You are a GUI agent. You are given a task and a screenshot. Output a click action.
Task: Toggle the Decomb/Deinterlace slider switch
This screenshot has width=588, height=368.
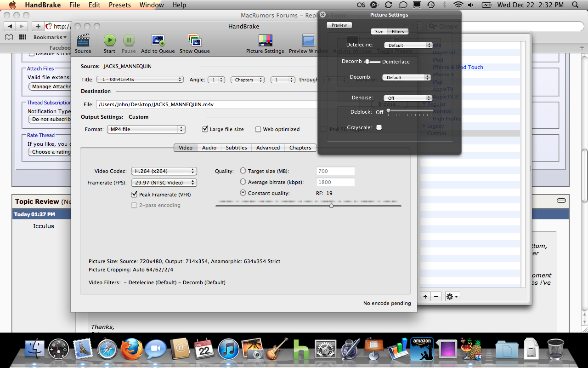373,62
